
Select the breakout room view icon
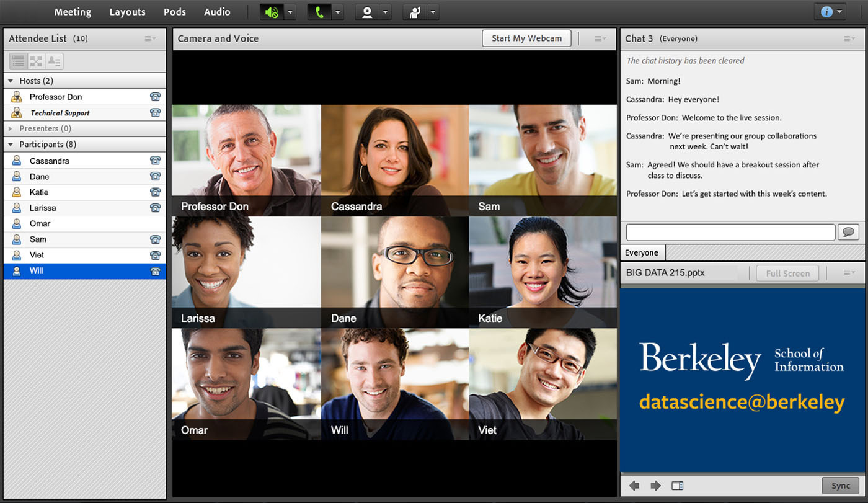click(36, 61)
